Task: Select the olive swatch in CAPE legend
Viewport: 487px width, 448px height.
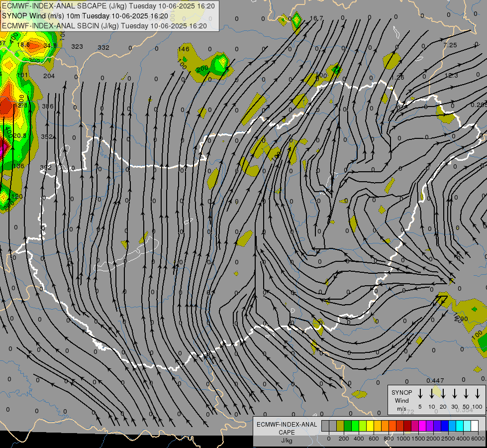Action: point(340,426)
